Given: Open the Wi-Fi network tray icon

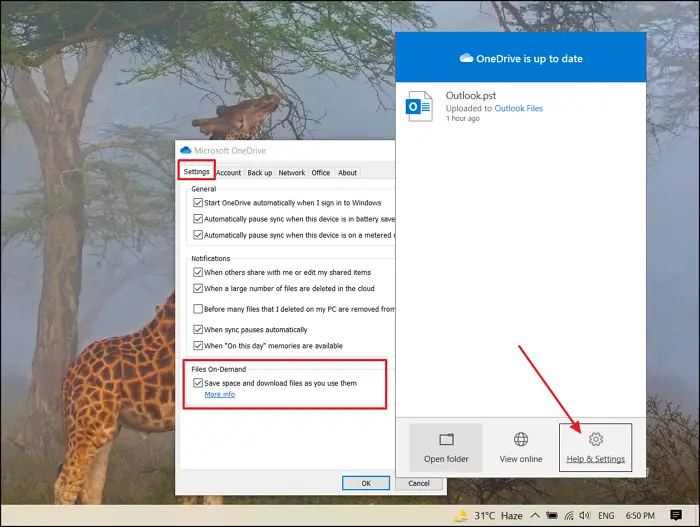Looking at the screenshot, I should pyautogui.click(x=569, y=516).
